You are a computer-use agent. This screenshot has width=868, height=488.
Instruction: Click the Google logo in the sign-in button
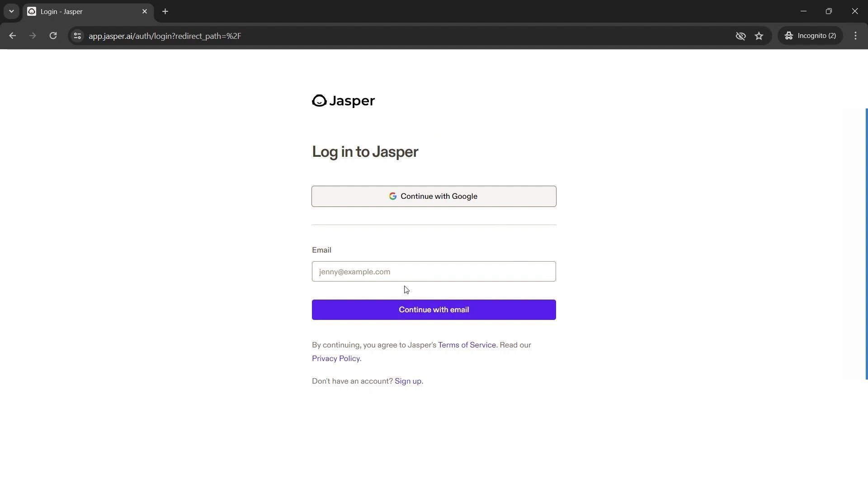coord(392,196)
